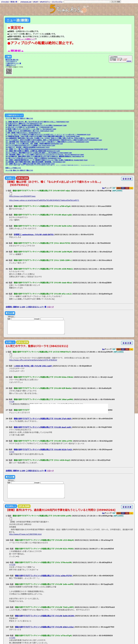Click 2BP badge beside beチェック, サウナ thread
The height and width of the screenshot is (644, 138).
[114, 349]
